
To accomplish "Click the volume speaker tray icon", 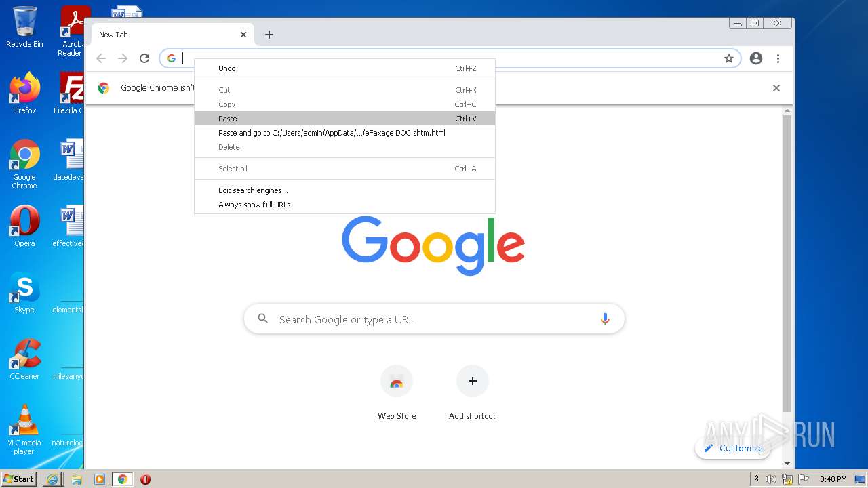I will [771, 479].
